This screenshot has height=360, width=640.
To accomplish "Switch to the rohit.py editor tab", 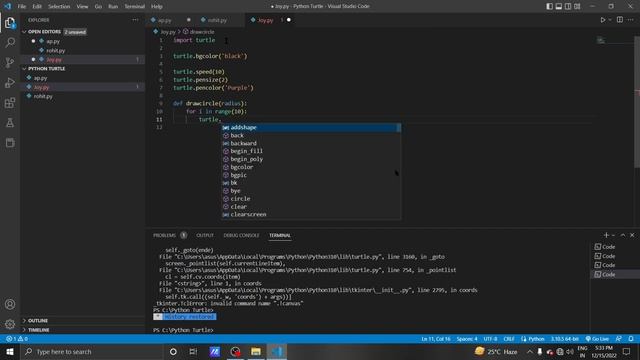I will point(217,20).
